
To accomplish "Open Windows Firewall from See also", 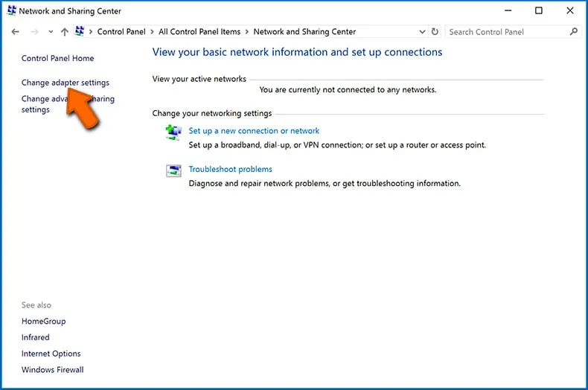I will [x=52, y=370].
